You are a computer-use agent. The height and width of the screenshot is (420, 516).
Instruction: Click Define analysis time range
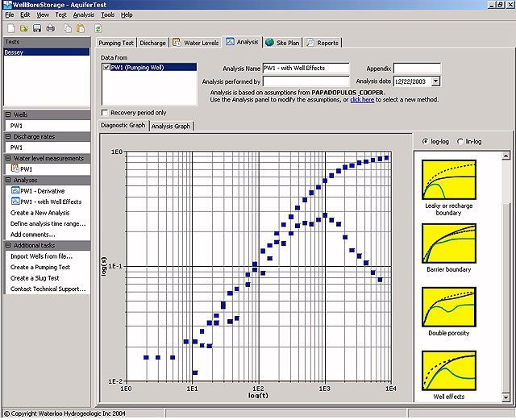48,223
